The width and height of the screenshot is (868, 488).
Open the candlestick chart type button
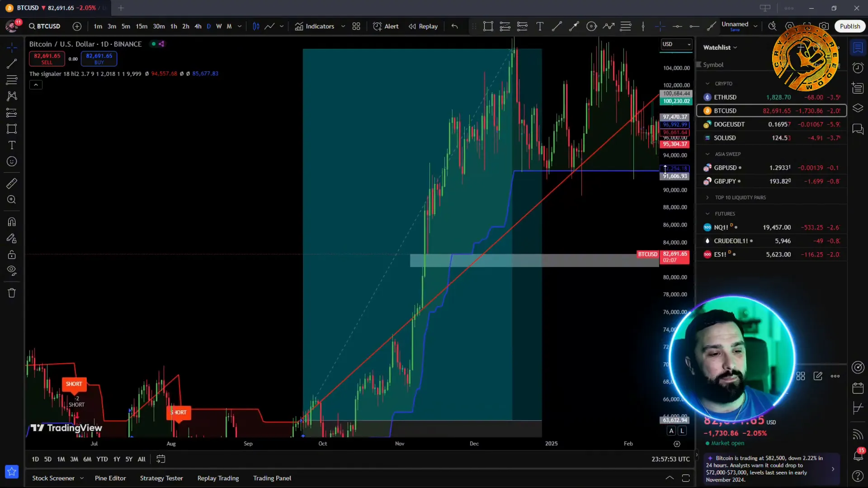256,26
